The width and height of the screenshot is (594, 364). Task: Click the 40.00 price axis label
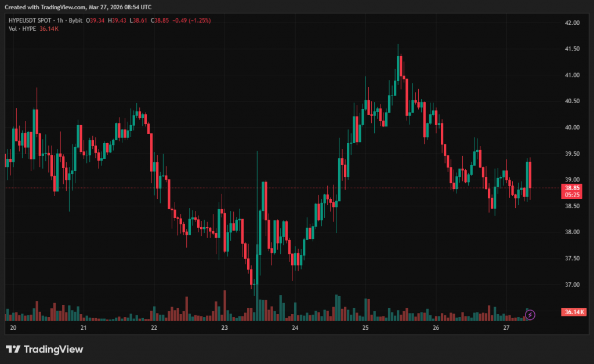click(572, 128)
